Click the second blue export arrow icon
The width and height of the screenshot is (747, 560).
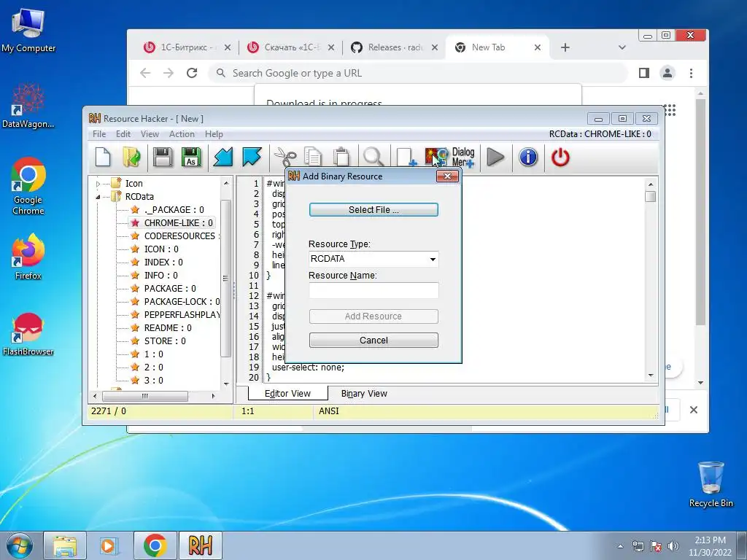[252, 157]
